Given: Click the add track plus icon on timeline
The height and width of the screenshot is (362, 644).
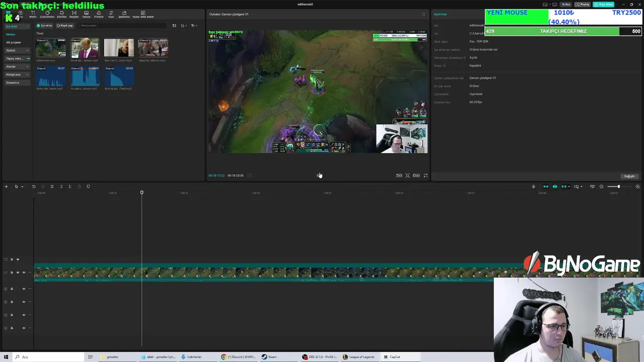Looking at the screenshot, I should click(6, 187).
